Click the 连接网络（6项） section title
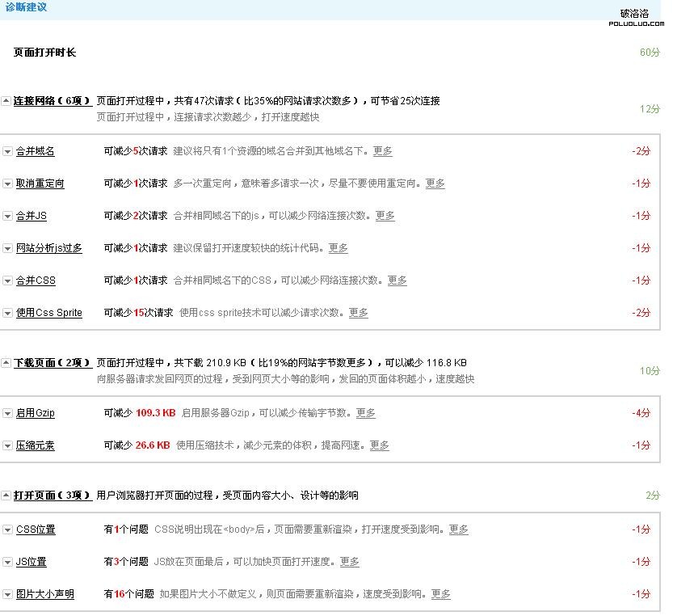This screenshot has height=616, width=673. pyautogui.click(x=53, y=101)
